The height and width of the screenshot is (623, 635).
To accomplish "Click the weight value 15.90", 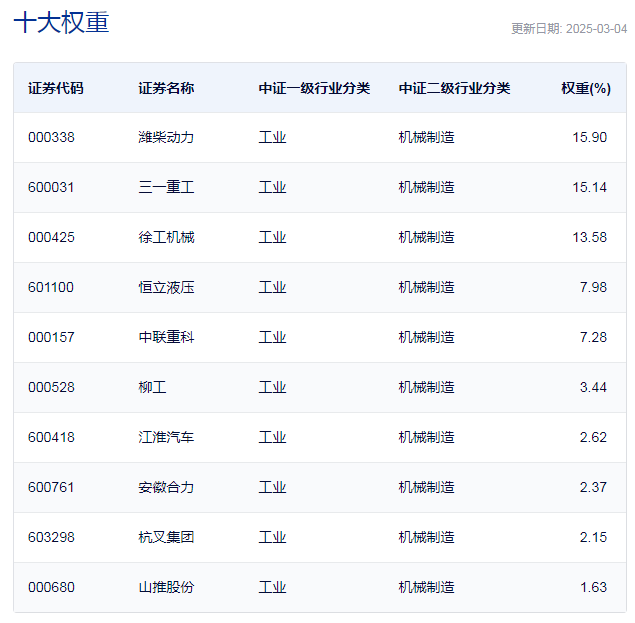I will point(590,137).
